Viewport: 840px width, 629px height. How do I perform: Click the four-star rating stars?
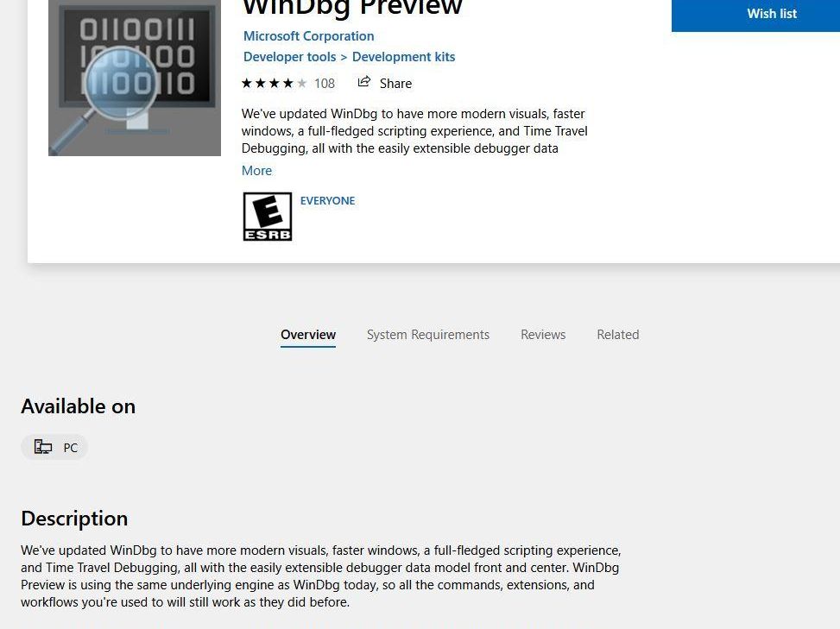274,83
